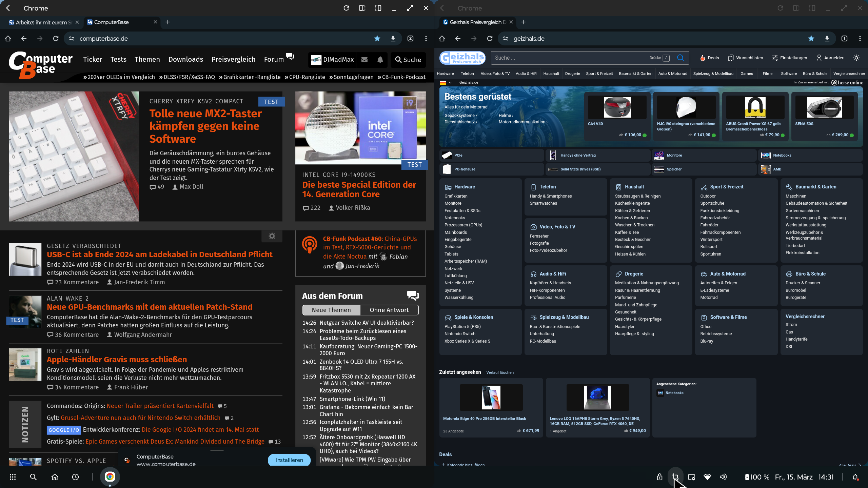The height and width of the screenshot is (488, 868).
Task: Select the 'Neue Themen' forum toggle
Action: pyautogui.click(x=331, y=310)
